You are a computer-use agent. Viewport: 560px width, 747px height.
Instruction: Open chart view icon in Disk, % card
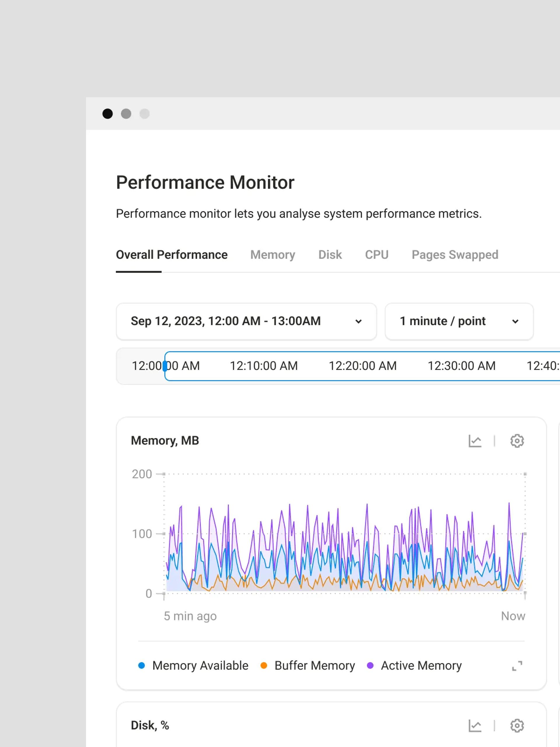click(x=475, y=726)
